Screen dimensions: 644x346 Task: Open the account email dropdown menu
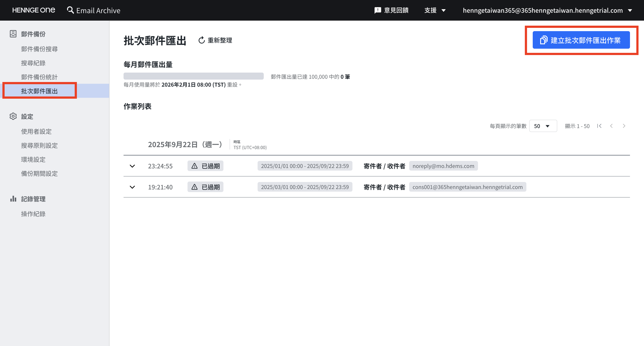tap(547, 10)
